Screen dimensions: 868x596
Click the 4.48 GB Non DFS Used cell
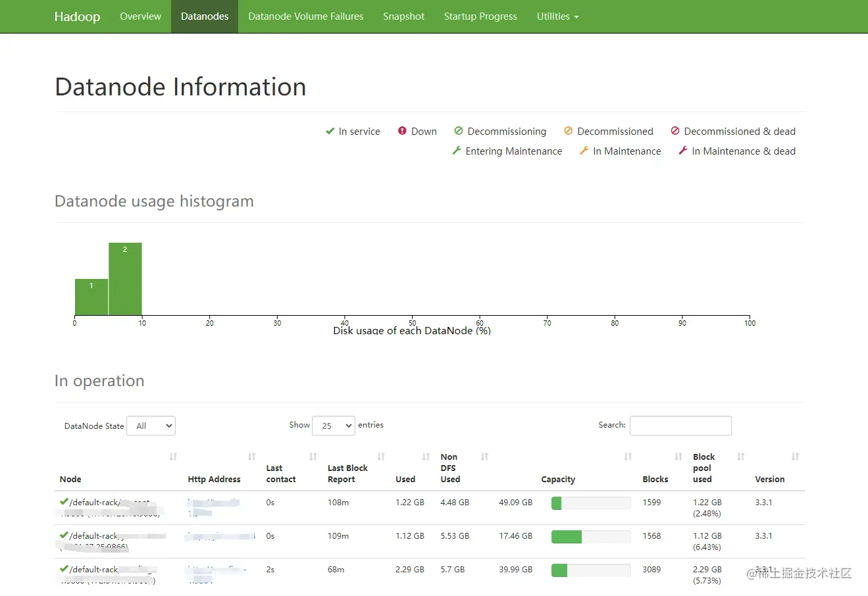(x=455, y=503)
